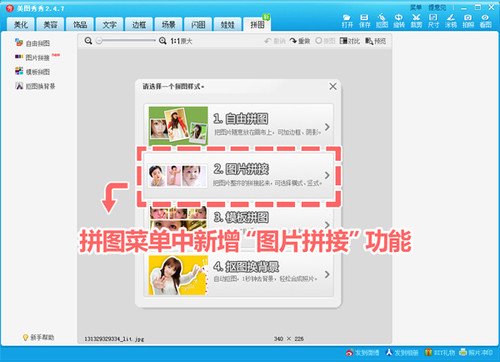Choose option 1. 自由拼图 in dialog
The width and height of the screenshot is (500, 362).
click(239, 126)
